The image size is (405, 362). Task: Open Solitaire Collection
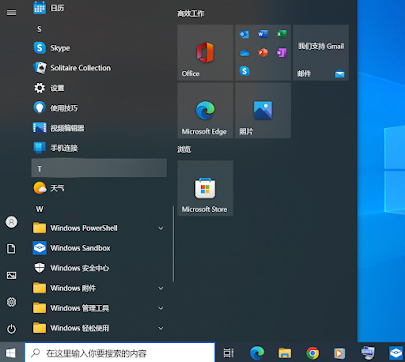(x=99, y=68)
